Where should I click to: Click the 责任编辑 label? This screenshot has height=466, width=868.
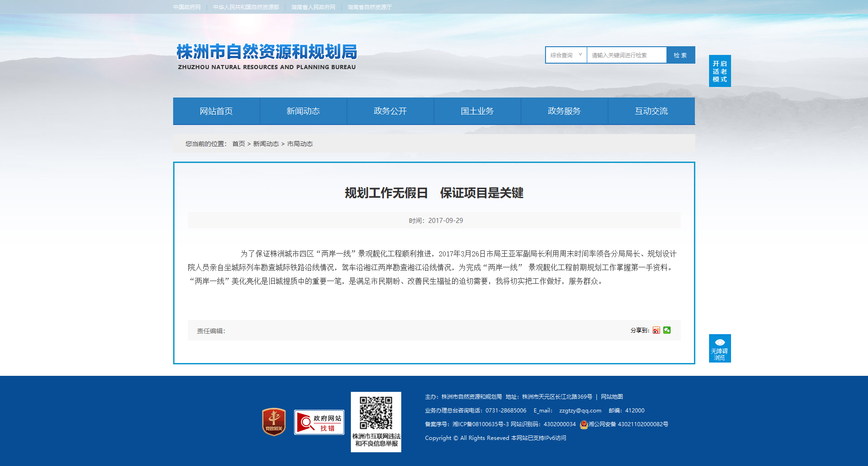pos(211,331)
